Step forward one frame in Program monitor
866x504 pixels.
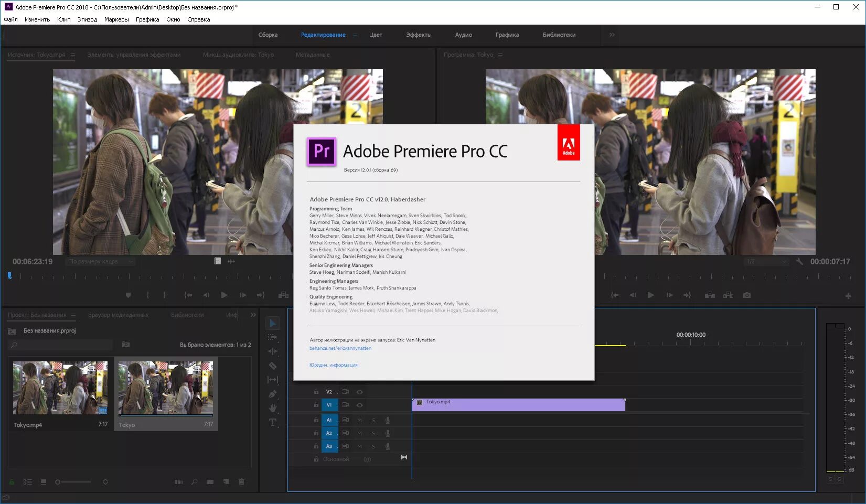click(669, 295)
